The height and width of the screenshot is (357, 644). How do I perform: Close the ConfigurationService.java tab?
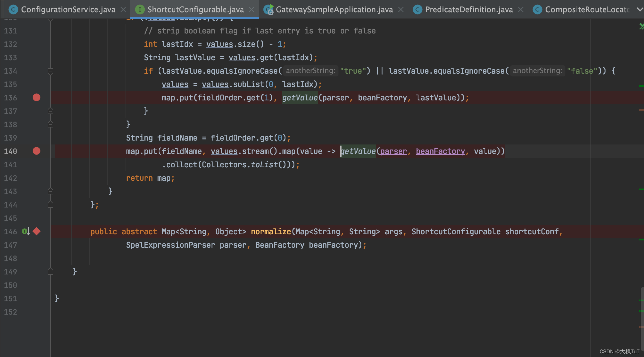[x=123, y=10]
